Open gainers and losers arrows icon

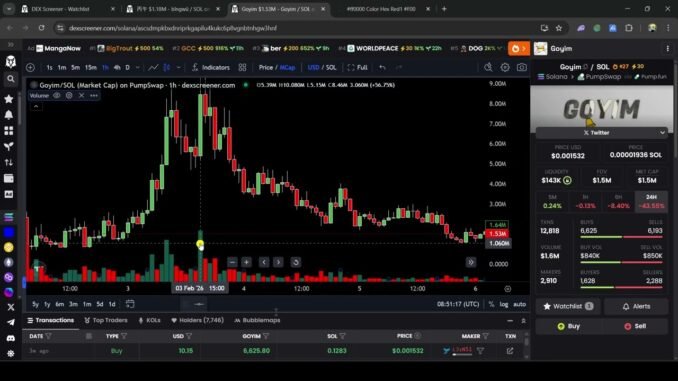9,163
